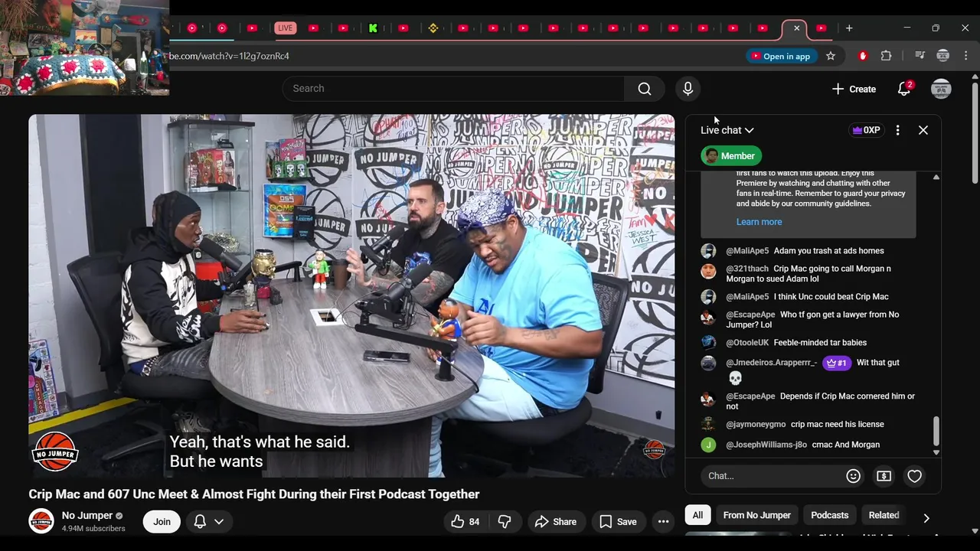Image resolution: width=980 pixels, height=551 pixels.
Task: Like the video with thumbs up
Action: coord(465,522)
